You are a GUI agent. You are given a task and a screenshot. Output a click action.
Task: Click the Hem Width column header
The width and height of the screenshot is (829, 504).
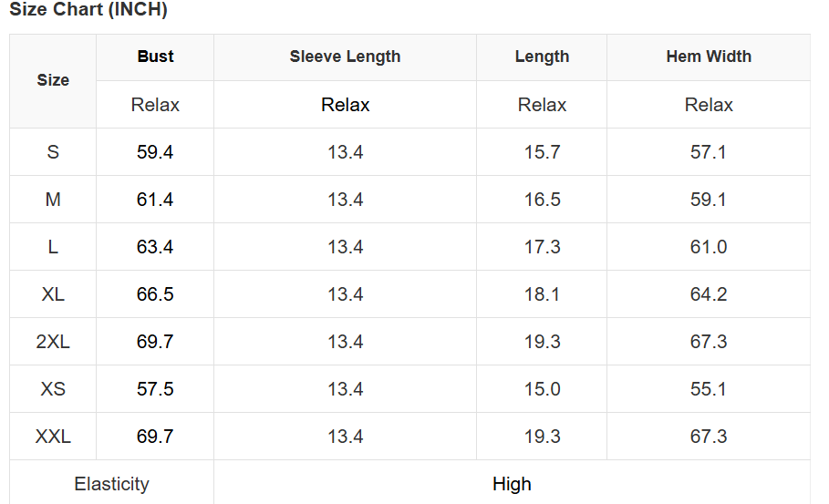[709, 57]
